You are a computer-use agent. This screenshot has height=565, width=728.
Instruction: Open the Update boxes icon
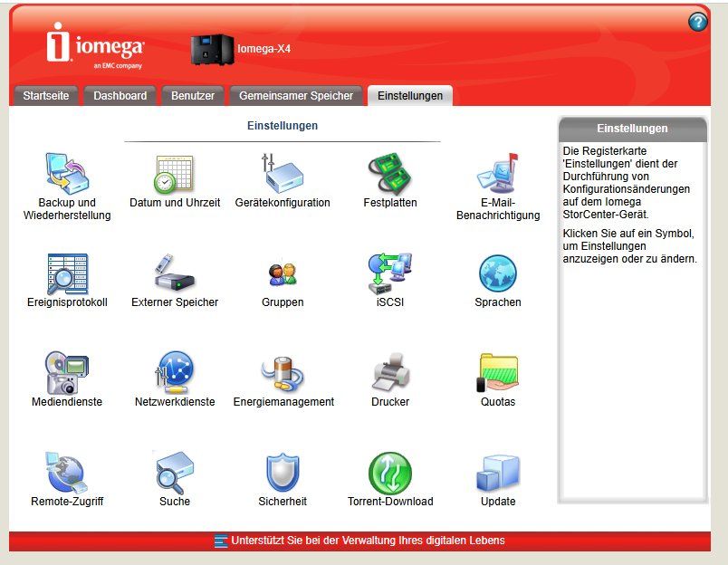coord(498,473)
